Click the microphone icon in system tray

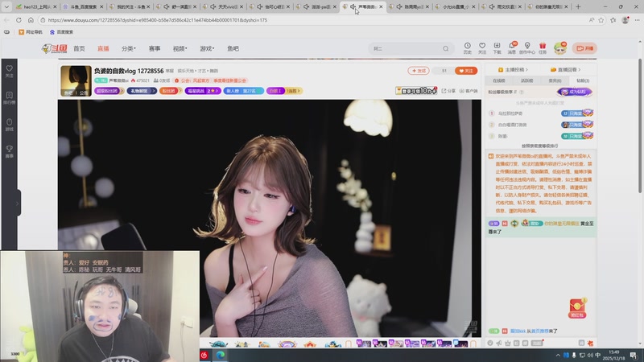[x=574, y=355]
